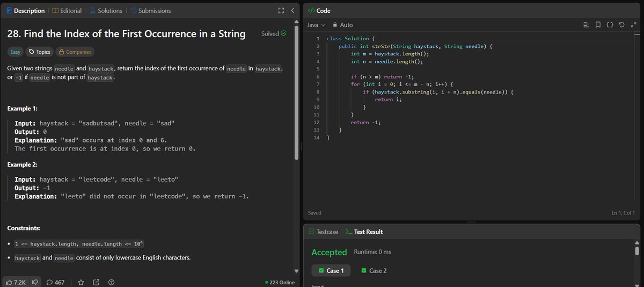644x287 pixels.
Task: Like the problem with thumbs-up 7.2K
Action: click(16, 282)
